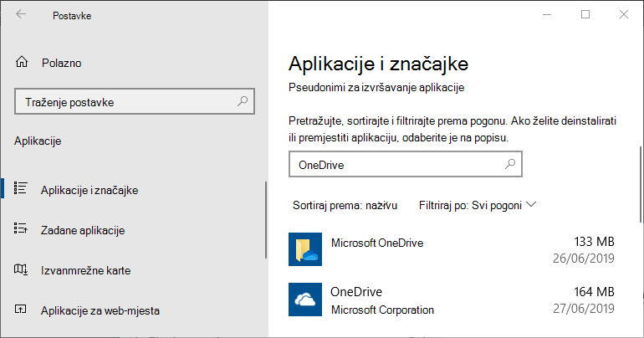Click the Aplikacije category heading

(38, 141)
